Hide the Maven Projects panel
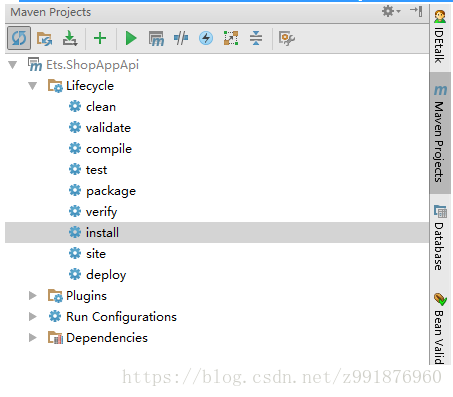The width and height of the screenshot is (453, 397). (416, 11)
